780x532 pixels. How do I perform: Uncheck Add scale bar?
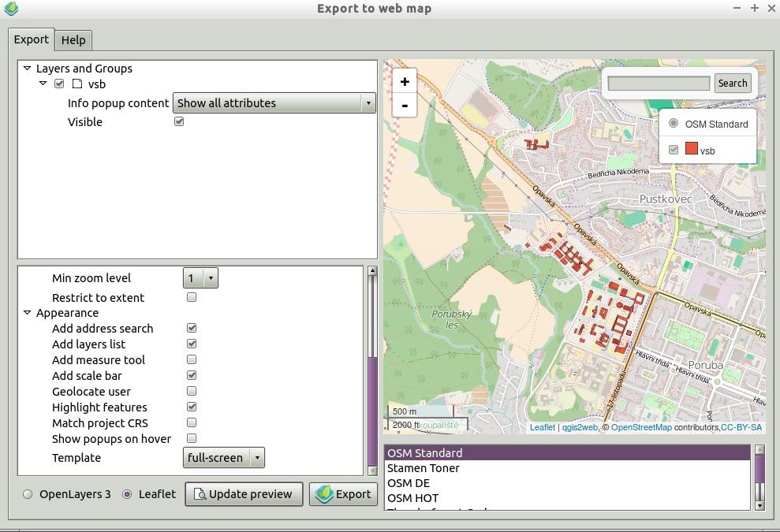pyautogui.click(x=192, y=375)
